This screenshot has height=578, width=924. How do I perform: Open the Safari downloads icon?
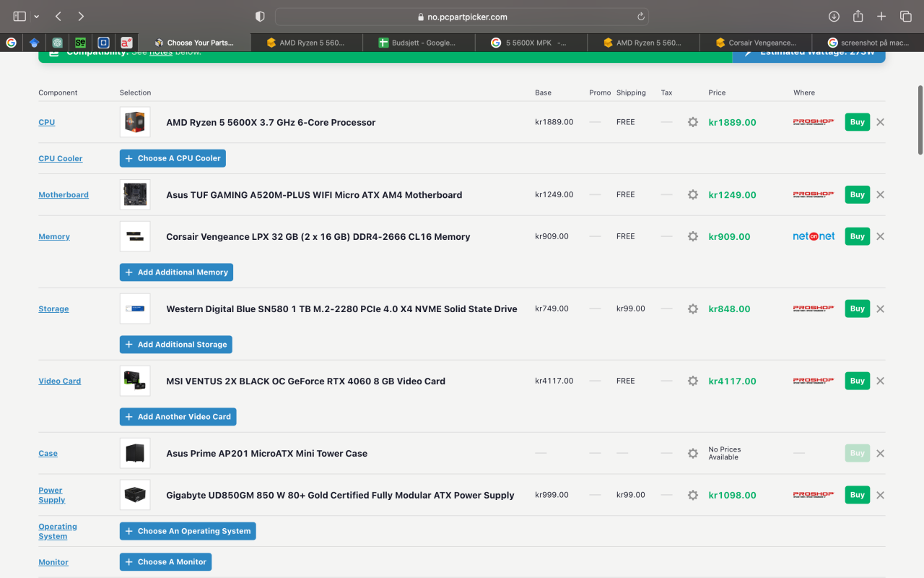(834, 16)
